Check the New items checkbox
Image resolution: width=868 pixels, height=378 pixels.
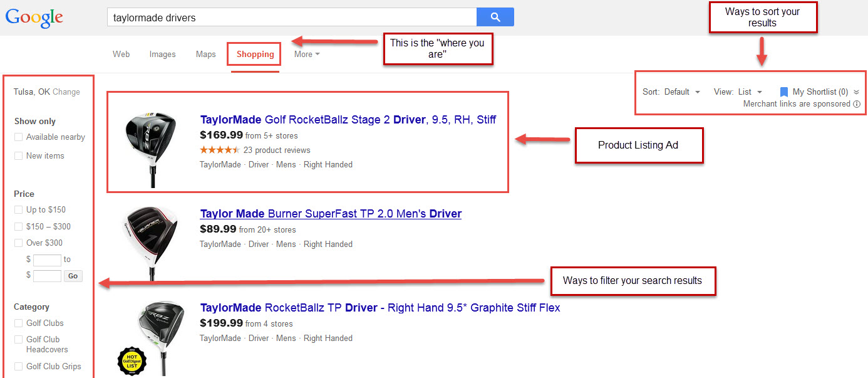tap(19, 155)
